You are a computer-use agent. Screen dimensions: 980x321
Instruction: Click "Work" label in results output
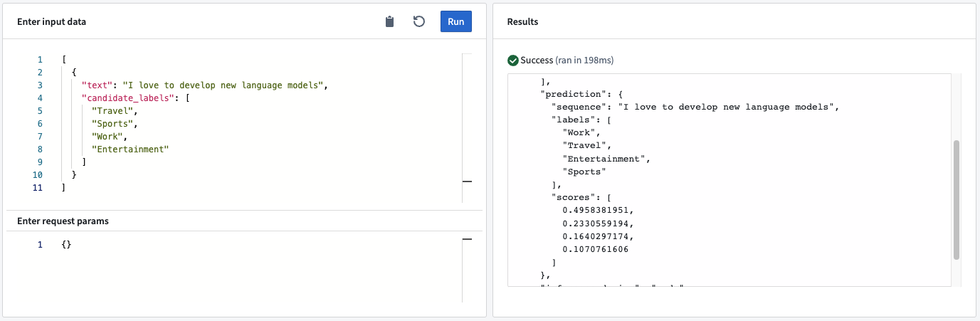(579, 132)
